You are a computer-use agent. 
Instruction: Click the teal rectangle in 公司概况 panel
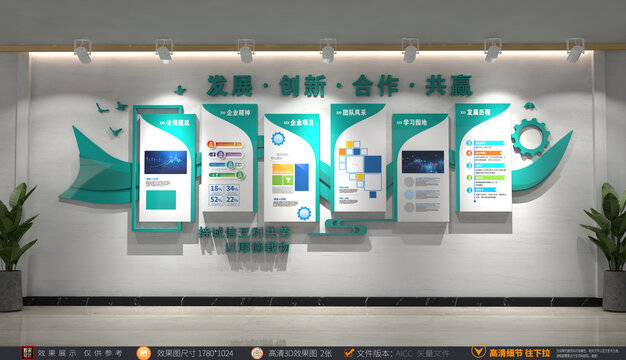(161, 200)
